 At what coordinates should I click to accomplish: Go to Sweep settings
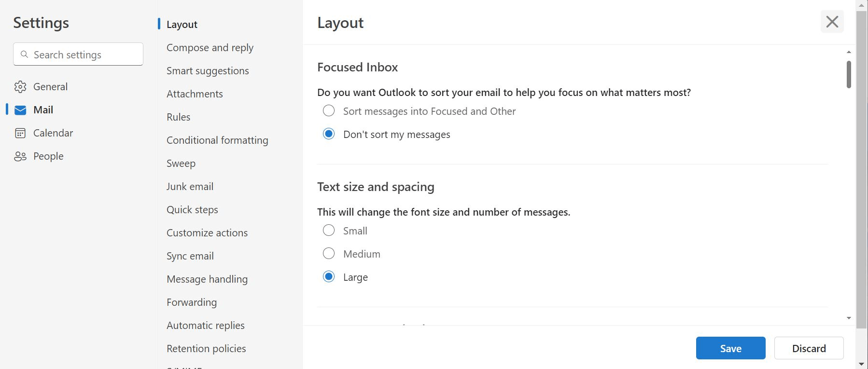tap(181, 163)
